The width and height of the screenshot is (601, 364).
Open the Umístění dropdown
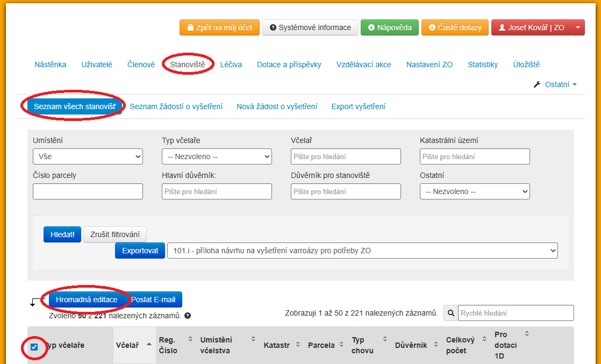88,157
